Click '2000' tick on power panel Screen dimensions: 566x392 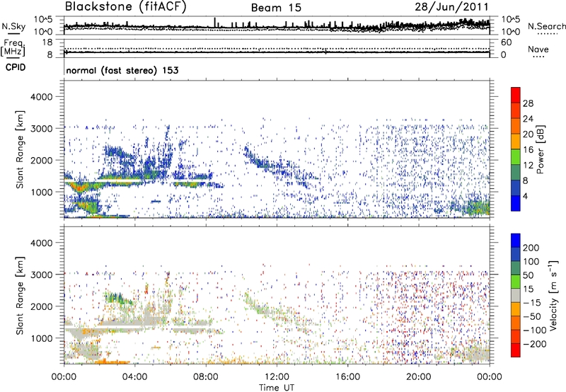tap(42, 160)
